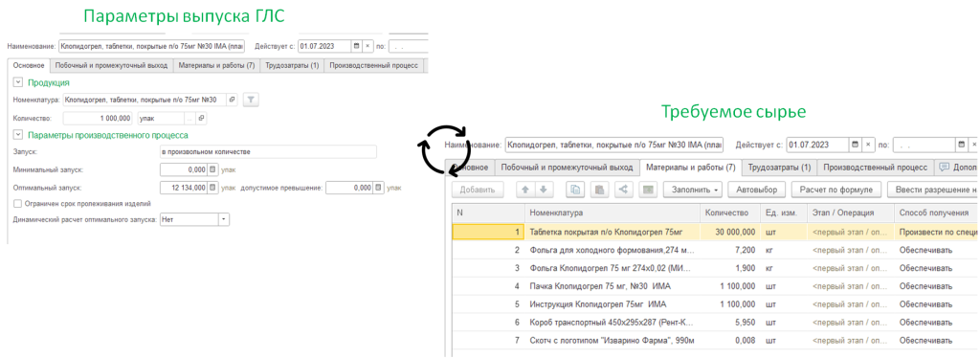Viewport: 980px width, 359px height.
Task: Click Произвести по специ cell in row 1
Action: tap(937, 232)
